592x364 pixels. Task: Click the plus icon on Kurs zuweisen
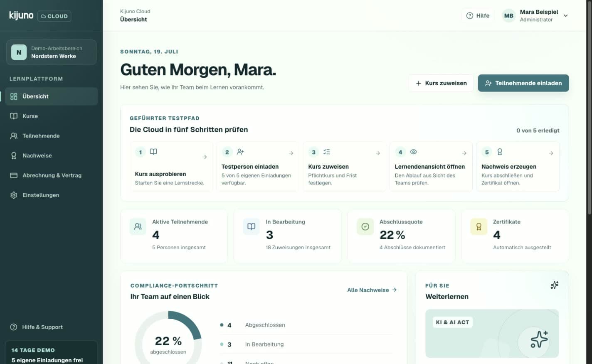pyautogui.click(x=418, y=83)
